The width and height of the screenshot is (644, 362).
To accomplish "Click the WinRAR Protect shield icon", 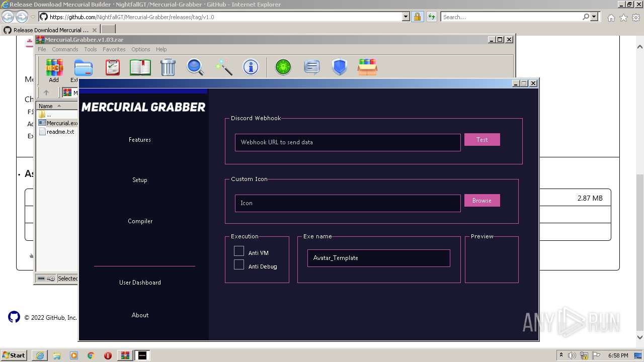I will (x=340, y=67).
